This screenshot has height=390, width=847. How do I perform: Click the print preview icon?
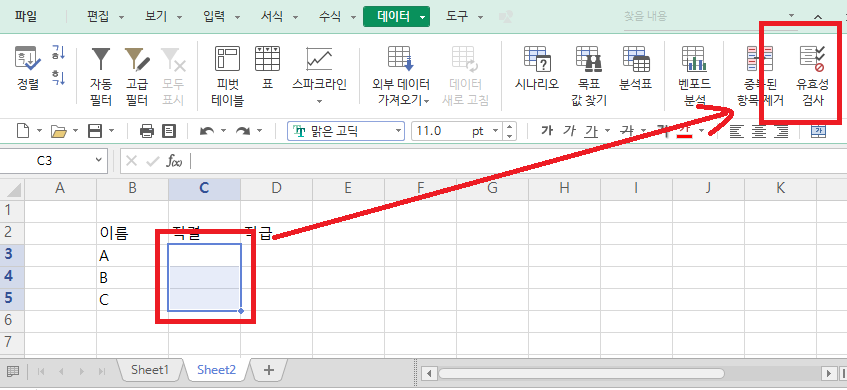169,131
